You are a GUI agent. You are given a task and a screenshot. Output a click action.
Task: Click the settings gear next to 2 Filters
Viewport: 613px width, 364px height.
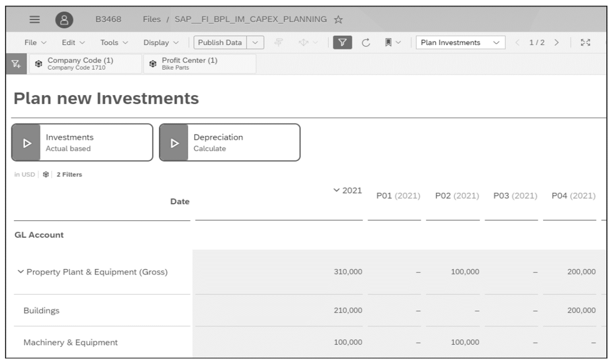tap(46, 174)
